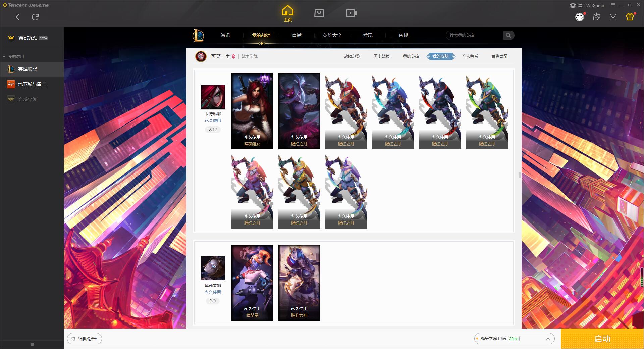Viewport: 644px width, 349px height.
Task: Open the gift box icon
Action: click(x=630, y=17)
